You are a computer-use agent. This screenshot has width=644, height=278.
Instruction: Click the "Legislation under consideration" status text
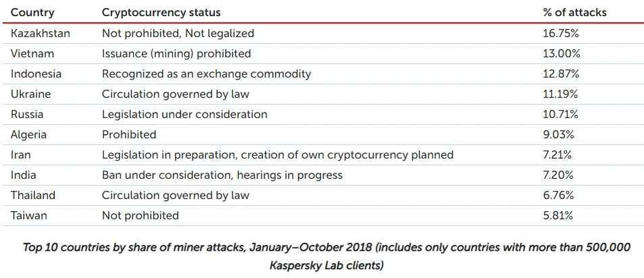point(184,114)
